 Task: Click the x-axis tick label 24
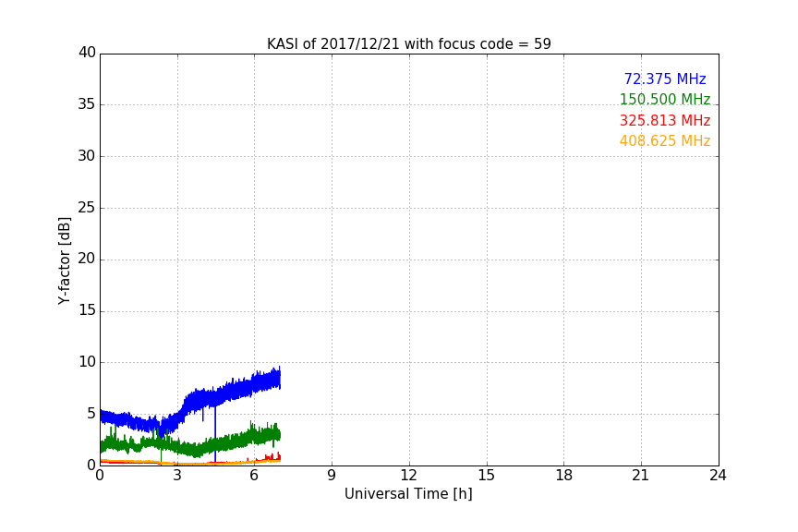718,476
